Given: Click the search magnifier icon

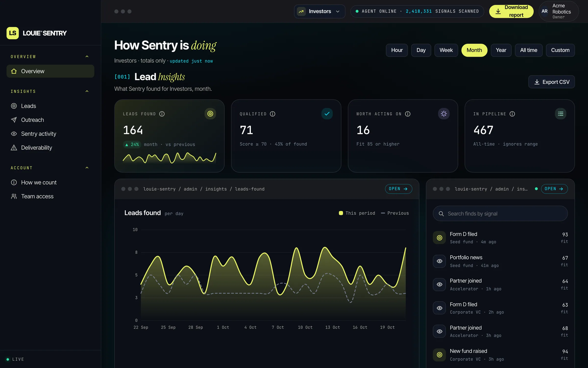Looking at the screenshot, I should click(441, 214).
